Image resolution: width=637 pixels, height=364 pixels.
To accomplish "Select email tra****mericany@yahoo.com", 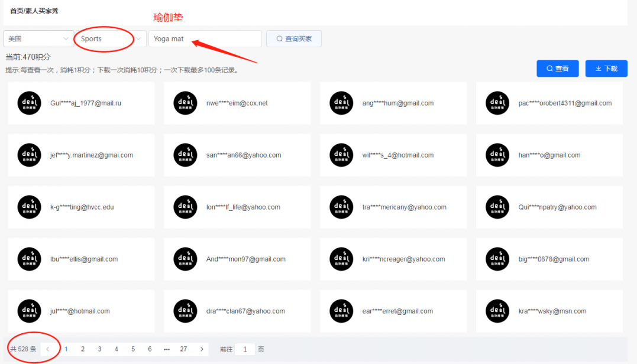I will (x=404, y=207).
